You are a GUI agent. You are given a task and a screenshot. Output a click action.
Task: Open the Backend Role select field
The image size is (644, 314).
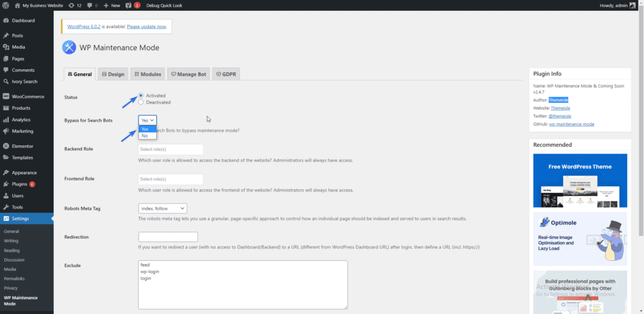[171, 149]
